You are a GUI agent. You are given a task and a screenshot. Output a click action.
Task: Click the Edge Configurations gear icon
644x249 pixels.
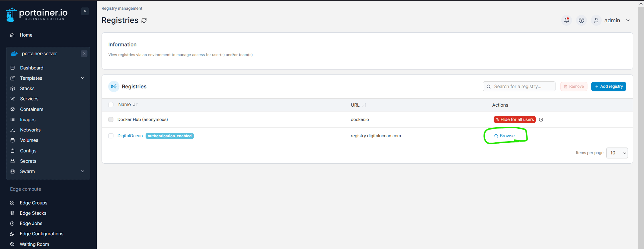[12, 234]
